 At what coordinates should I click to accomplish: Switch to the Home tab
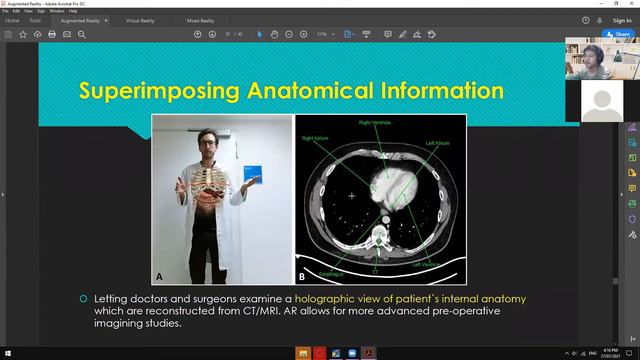tap(12, 20)
